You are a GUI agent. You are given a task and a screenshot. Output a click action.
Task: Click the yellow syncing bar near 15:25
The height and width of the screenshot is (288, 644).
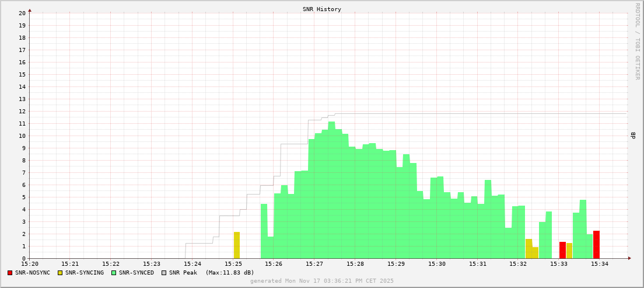237,245
